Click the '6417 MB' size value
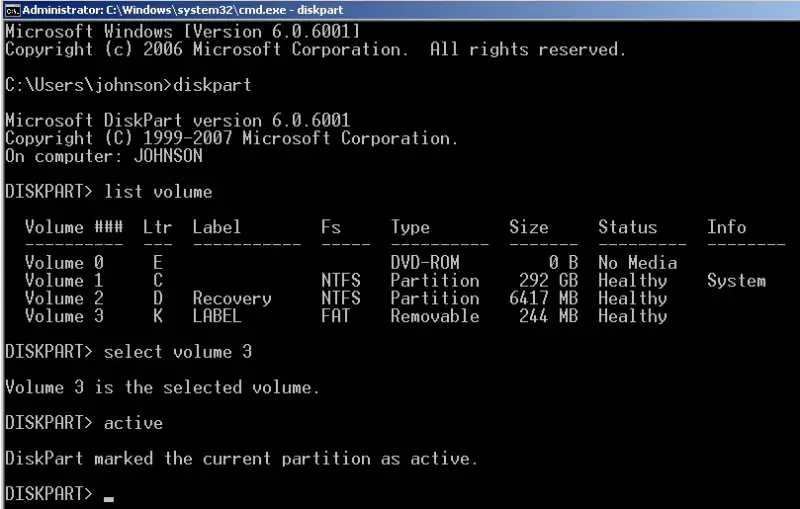 543,298
